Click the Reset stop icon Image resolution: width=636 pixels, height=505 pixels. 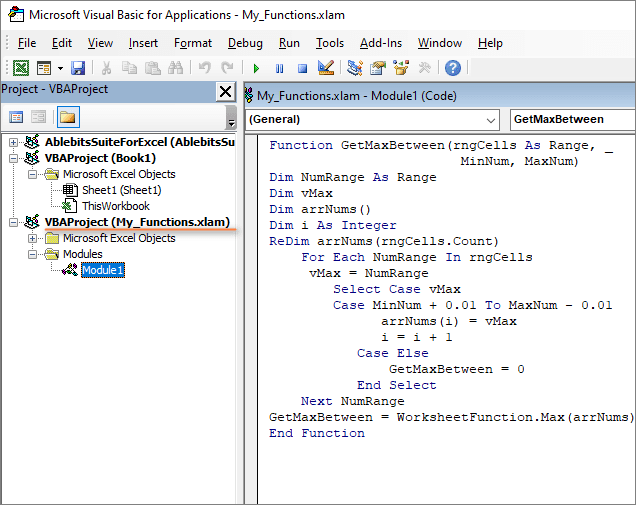tap(301, 68)
